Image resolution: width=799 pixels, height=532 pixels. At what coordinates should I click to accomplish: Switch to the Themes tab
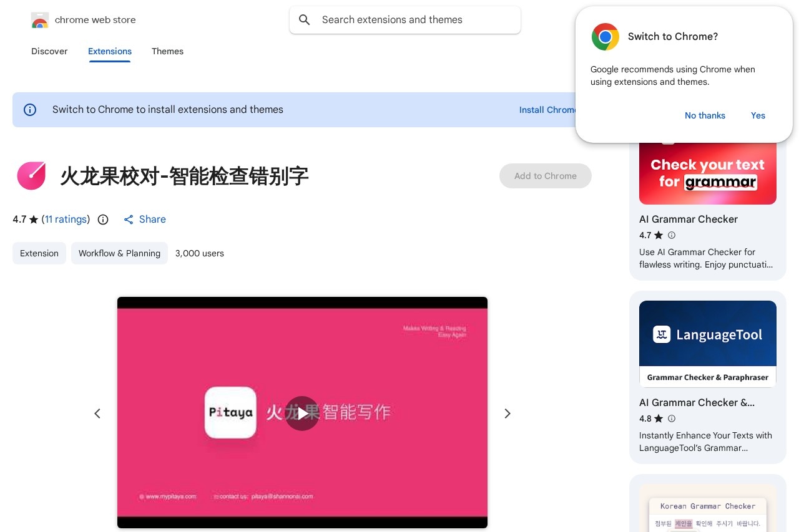click(x=167, y=52)
